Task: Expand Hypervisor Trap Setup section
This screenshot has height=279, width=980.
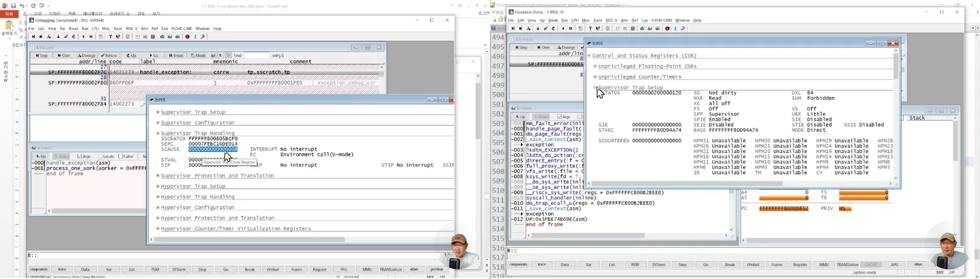Action: point(158,186)
